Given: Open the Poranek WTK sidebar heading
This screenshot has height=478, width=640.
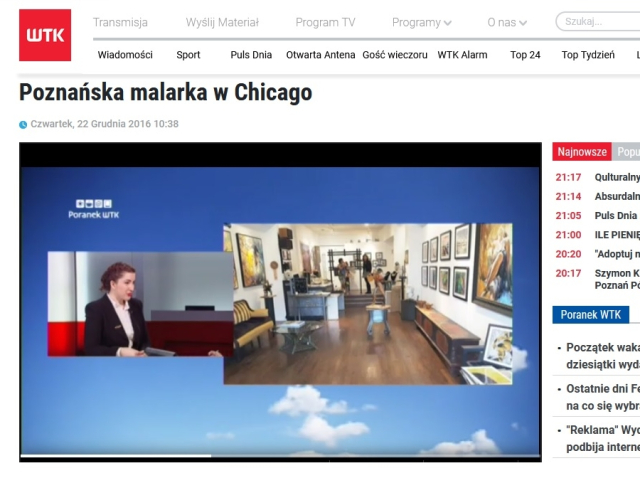Looking at the screenshot, I should [590, 314].
